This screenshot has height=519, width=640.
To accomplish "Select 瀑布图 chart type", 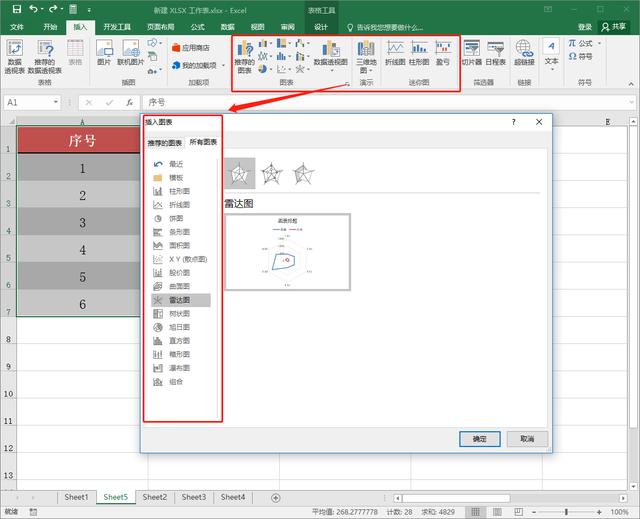I will (175, 367).
